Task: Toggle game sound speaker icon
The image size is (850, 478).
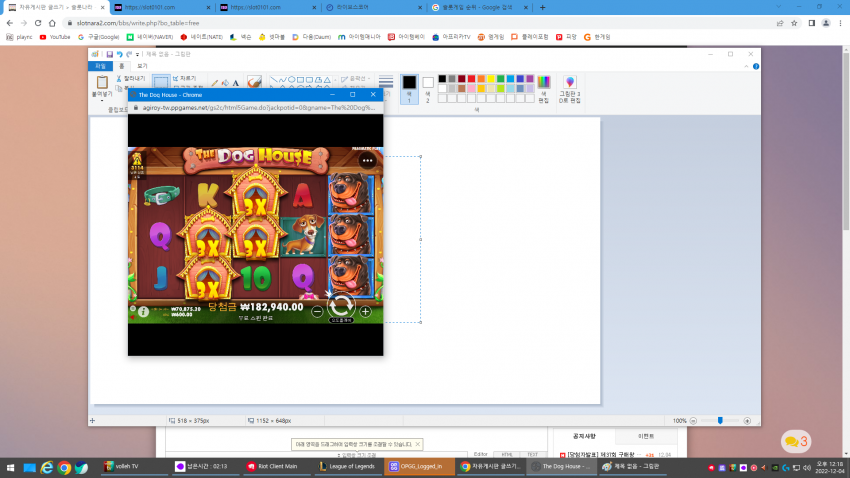Action: 133,317
